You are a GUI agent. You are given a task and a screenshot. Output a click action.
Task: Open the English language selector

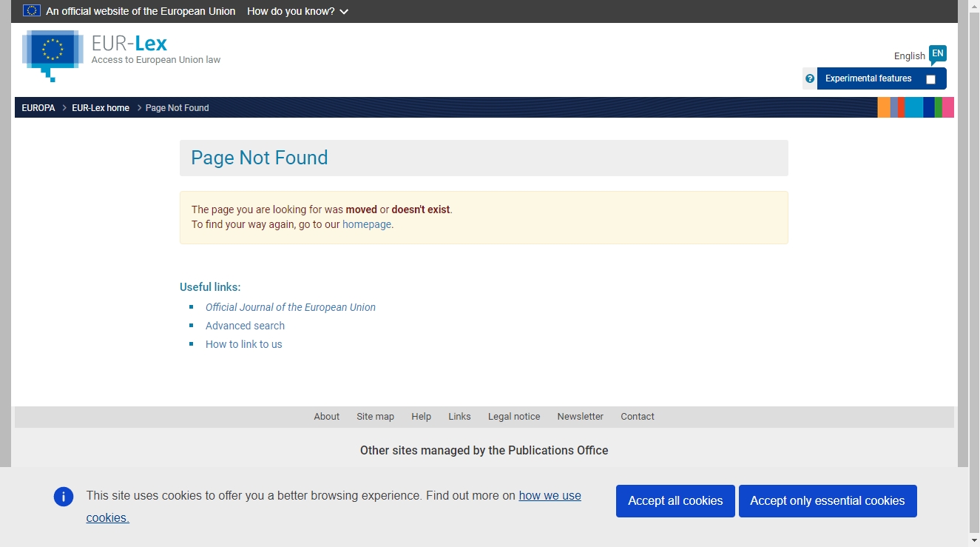909,56
